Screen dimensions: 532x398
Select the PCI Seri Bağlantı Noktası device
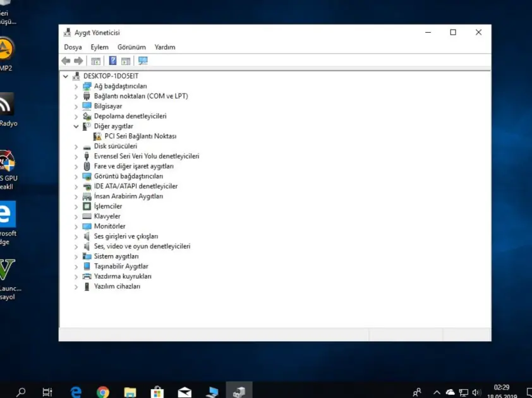tap(140, 136)
